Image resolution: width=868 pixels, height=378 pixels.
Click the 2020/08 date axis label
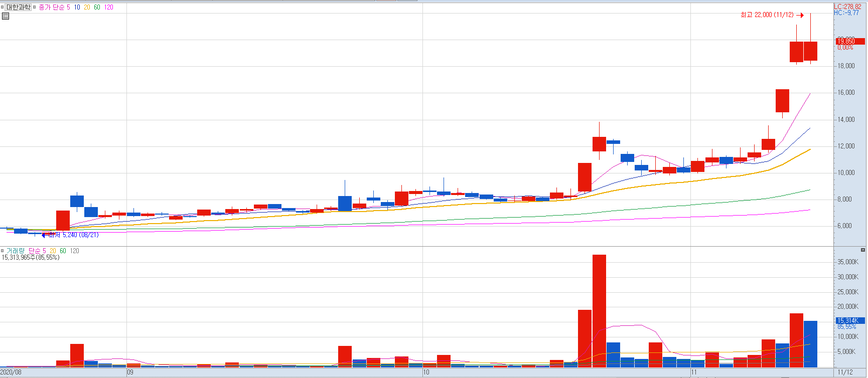(11, 372)
